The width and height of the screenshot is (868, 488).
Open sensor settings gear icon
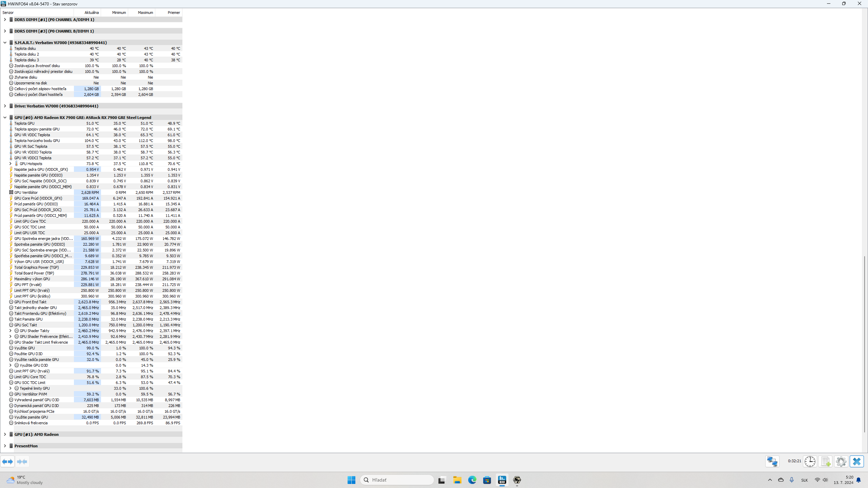[841, 462]
